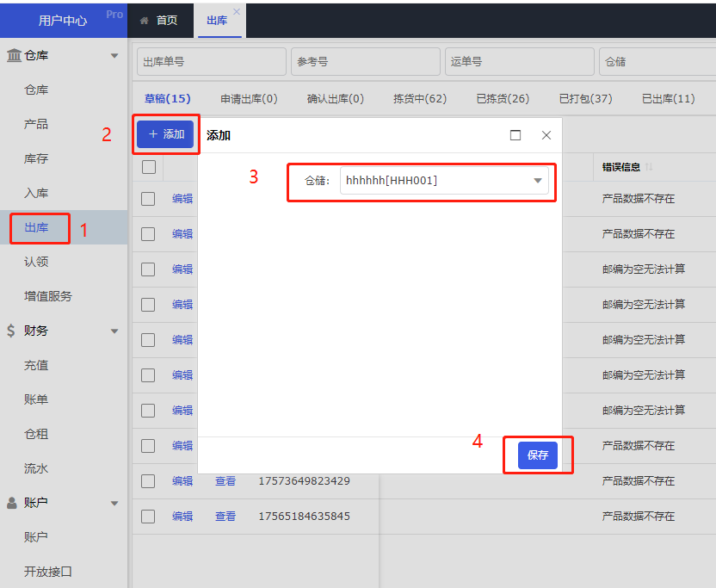This screenshot has height=588, width=716.
Task: Open the 草稿(15) status tab
Action: point(168,99)
